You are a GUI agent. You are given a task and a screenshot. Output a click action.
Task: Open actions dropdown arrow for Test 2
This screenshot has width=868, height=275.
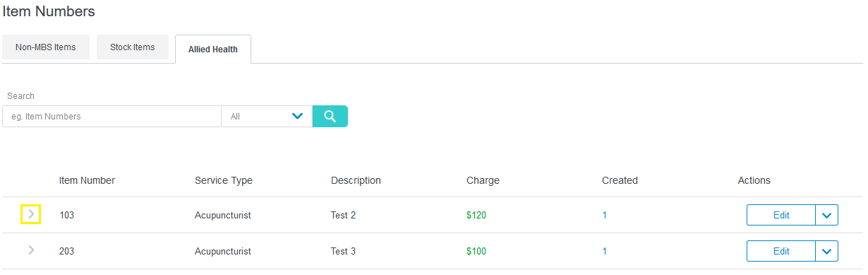tap(827, 215)
